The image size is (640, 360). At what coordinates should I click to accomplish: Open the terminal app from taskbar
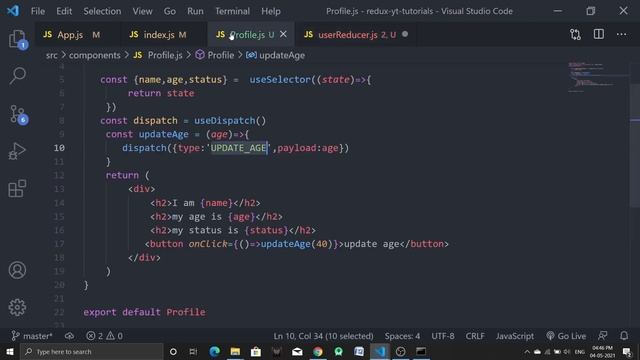(421, 351)
